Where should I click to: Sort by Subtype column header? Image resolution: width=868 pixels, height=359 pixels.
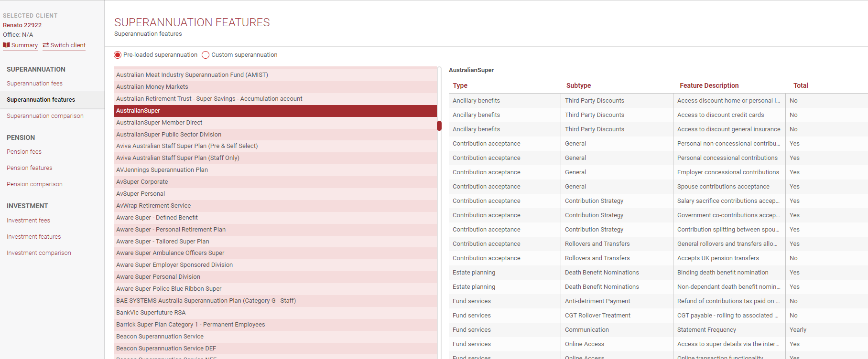(578, 86)
